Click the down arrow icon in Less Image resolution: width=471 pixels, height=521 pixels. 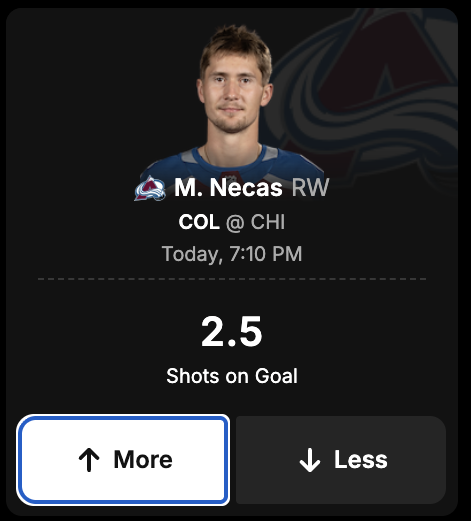coord(310,460)
